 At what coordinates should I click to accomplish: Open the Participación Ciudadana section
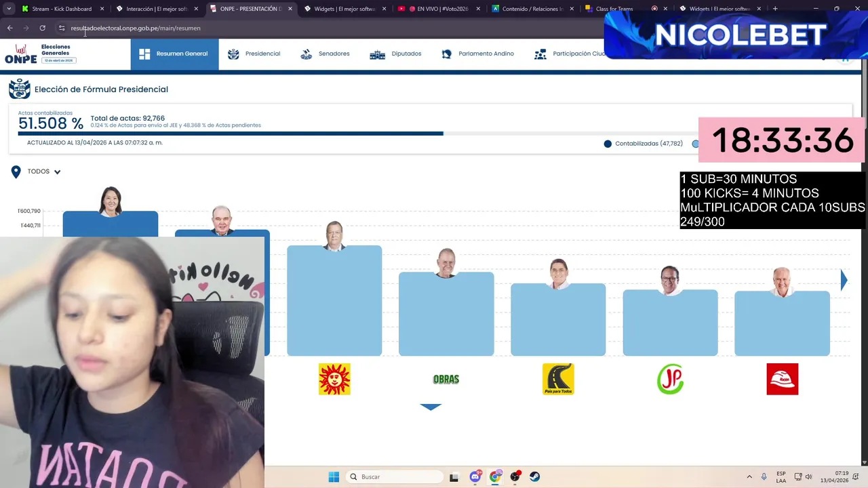pyautogui.click(x=570, y=54)
